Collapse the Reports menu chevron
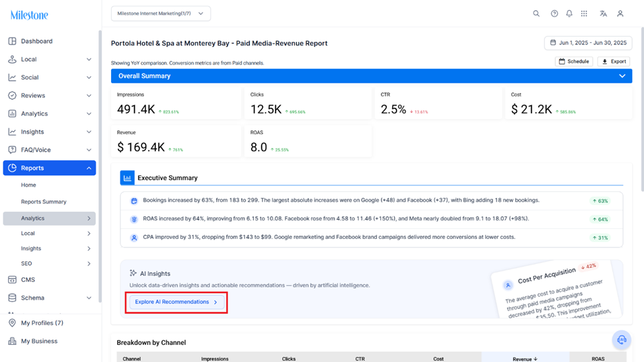This screenshot has width=644, height=362. tap(89, 167)
